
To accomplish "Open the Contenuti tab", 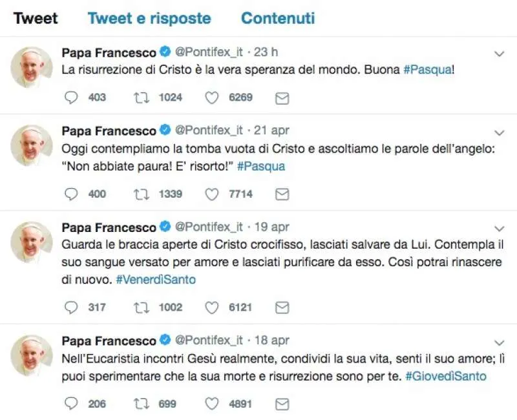I will point(278,18).
